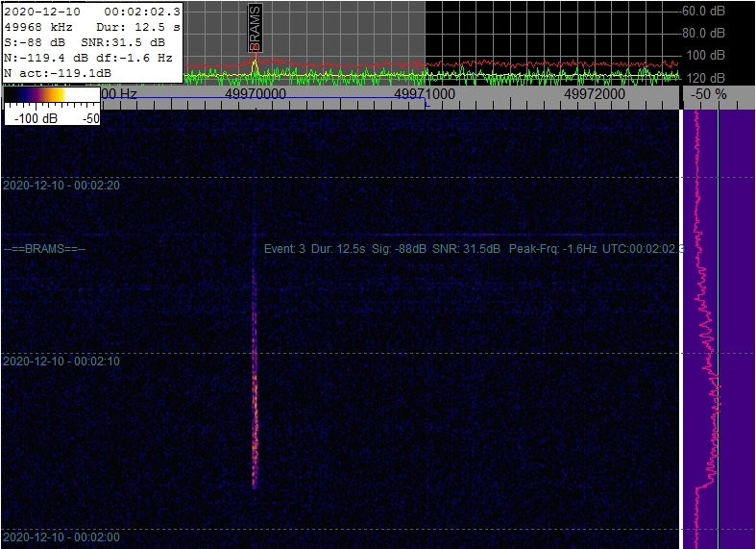Click the 00:02:10 waterfall time label

(61, 361)
